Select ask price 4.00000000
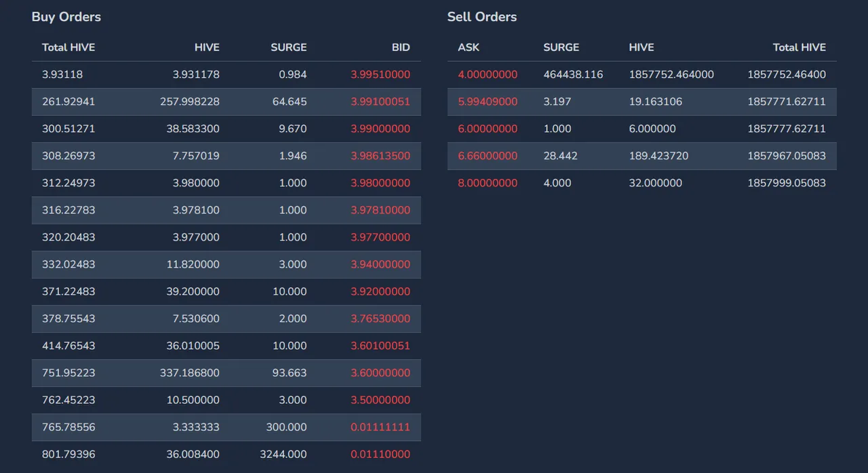868x473 pixels. point(488,75)
